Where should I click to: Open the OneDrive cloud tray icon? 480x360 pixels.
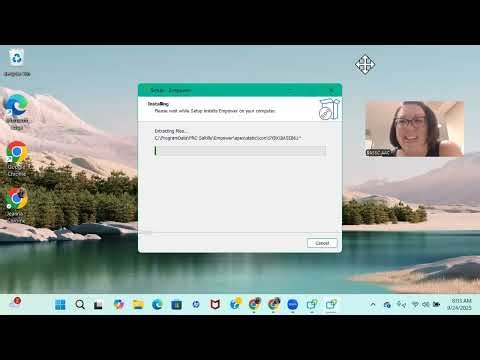(x=387, y=304)
